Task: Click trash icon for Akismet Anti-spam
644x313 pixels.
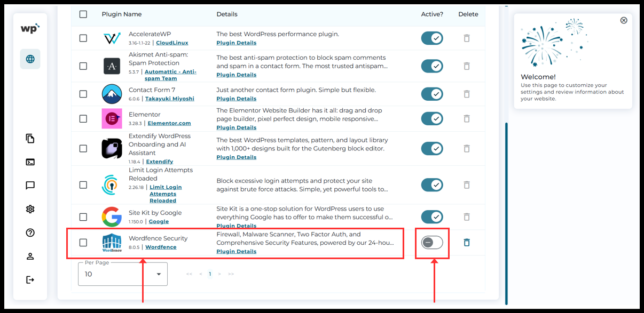Action: (x=467, y=66)
